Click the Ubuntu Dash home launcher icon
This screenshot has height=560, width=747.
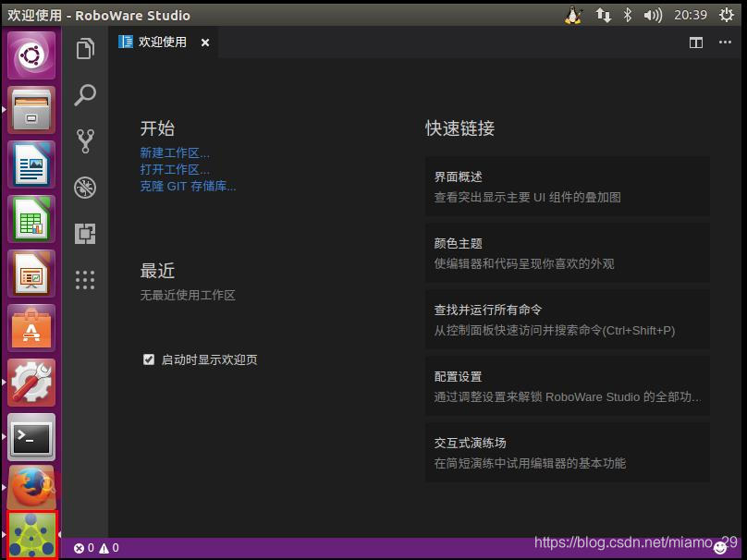pyautogui.click(x=31, y=55)
